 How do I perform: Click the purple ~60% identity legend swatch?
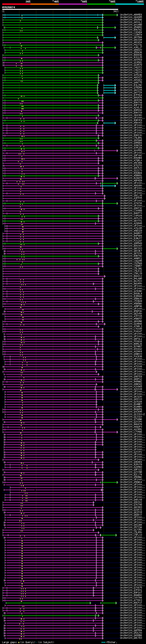coord(73,4)
